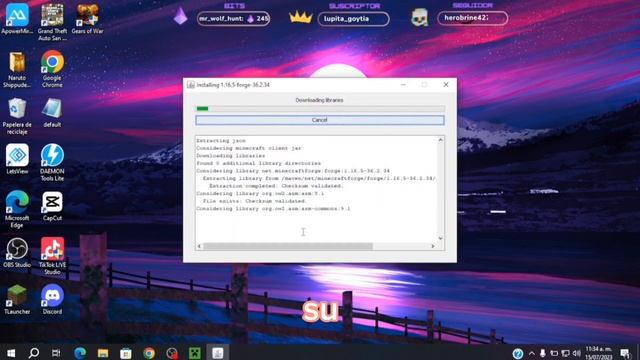Click the Downloading libraries progress bar

(x=320, y=109)
